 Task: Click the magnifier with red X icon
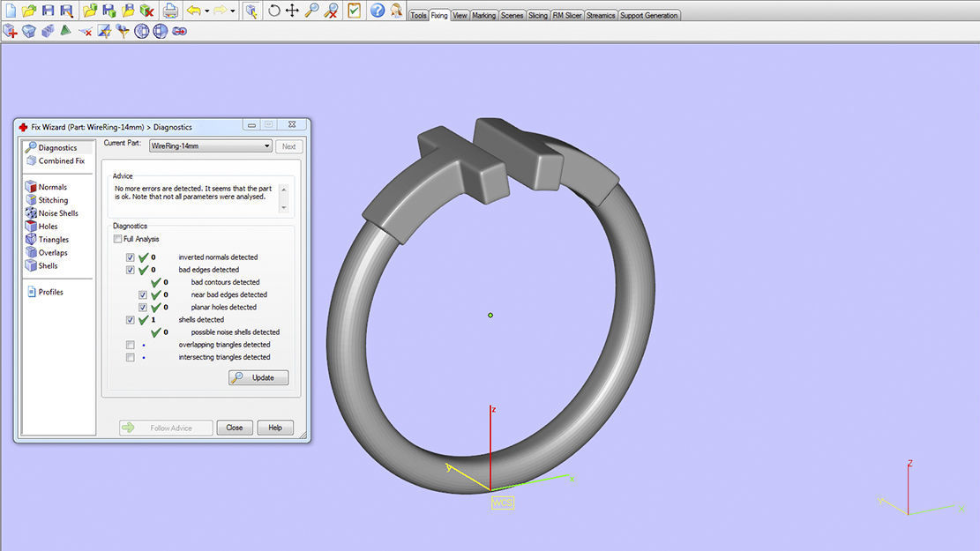(331, 11)
